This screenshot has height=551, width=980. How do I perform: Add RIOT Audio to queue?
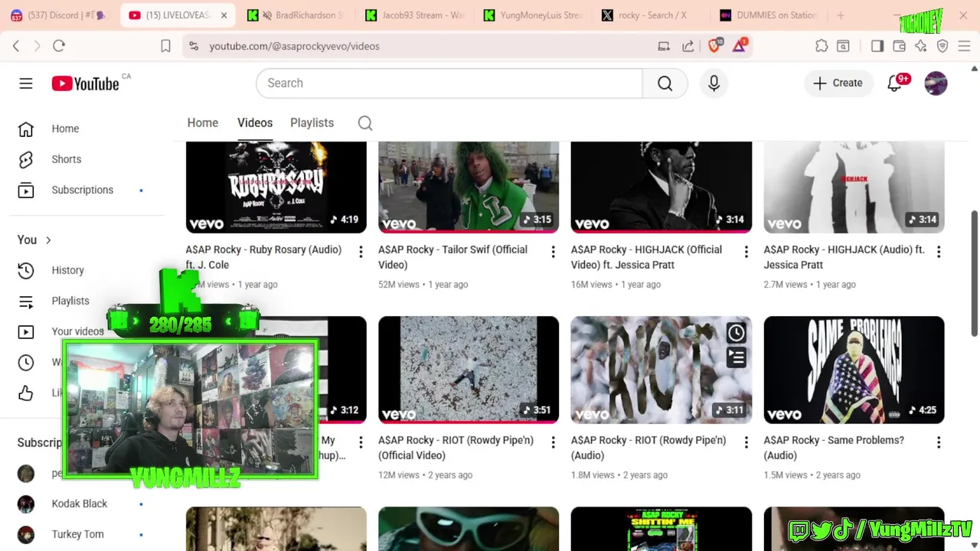(x=736, y=357)
